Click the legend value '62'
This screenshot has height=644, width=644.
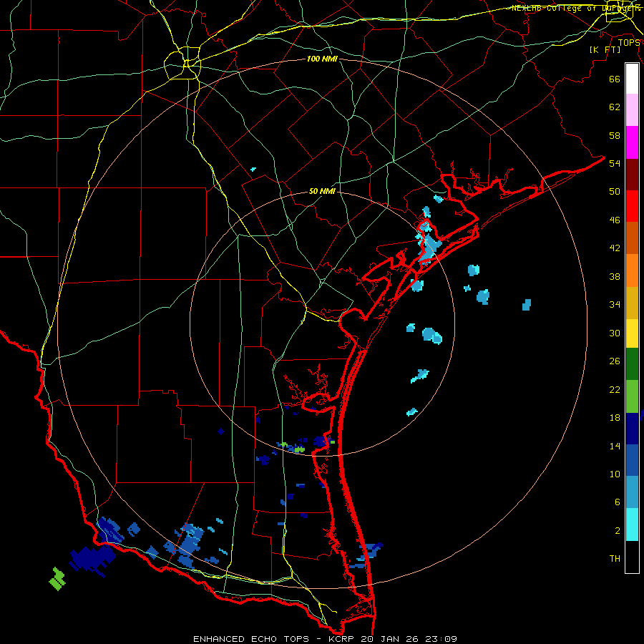[x=615, y=107]
